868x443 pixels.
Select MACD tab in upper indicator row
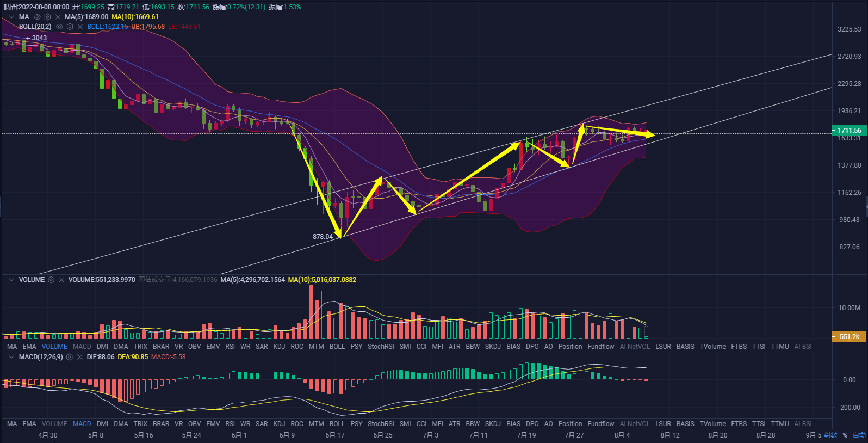coord(82,347)
